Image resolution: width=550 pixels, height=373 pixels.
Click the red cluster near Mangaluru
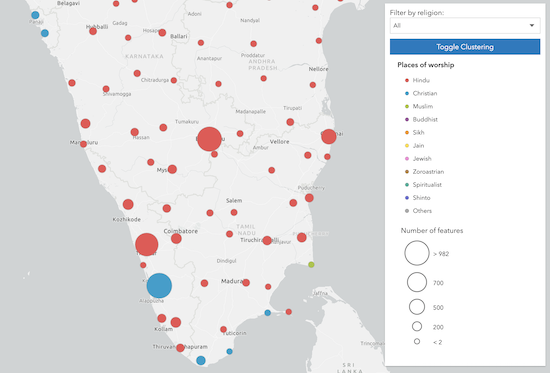pos(83,144)
